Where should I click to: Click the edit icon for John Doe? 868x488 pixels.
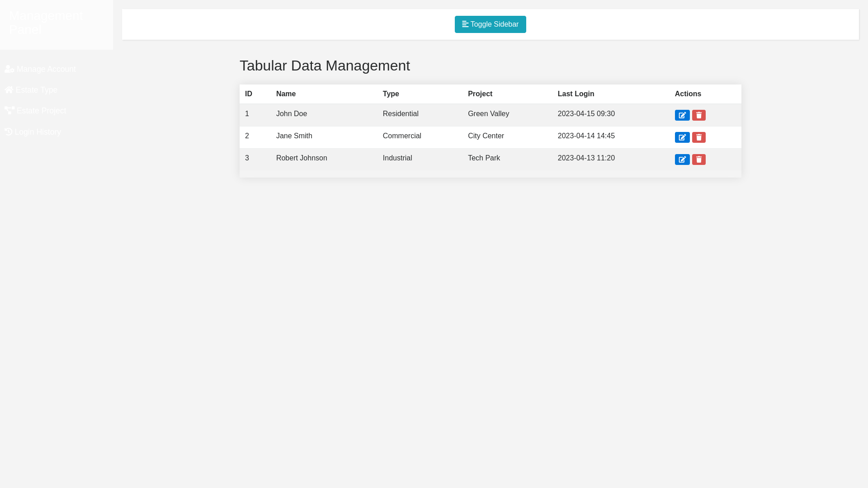[x=682, y=115]
